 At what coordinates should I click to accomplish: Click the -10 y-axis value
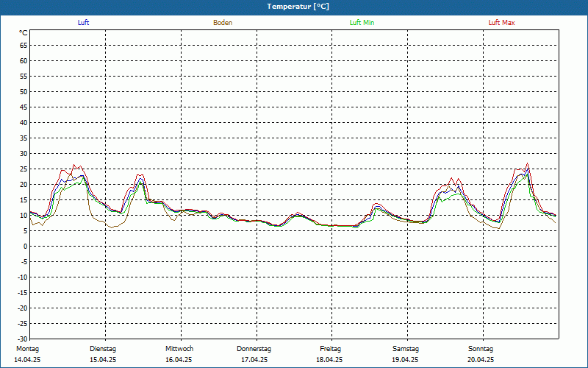pyautogui.click(x=23, y=277)
